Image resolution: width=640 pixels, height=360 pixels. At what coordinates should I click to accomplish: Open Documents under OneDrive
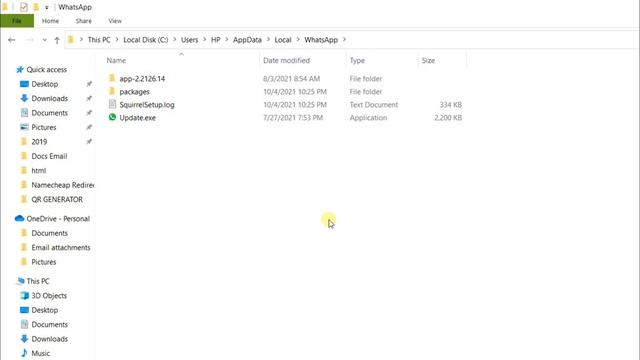(x=49, y=233)
